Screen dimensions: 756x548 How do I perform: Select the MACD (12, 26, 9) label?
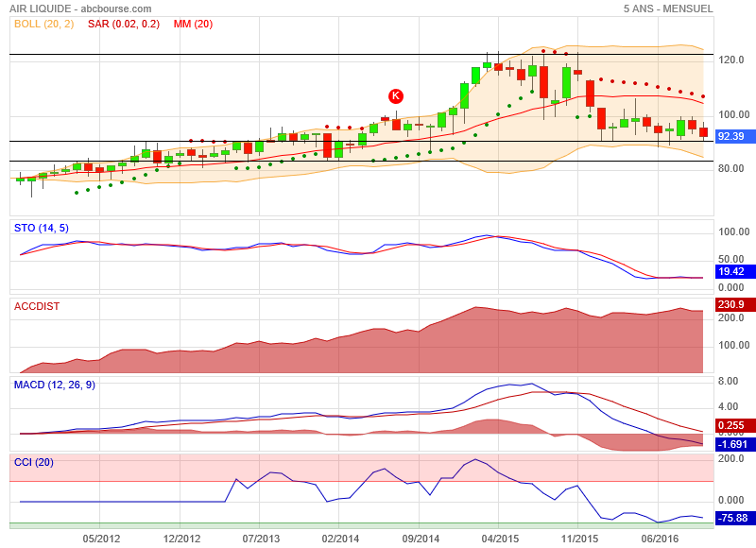tap(55, 385)
